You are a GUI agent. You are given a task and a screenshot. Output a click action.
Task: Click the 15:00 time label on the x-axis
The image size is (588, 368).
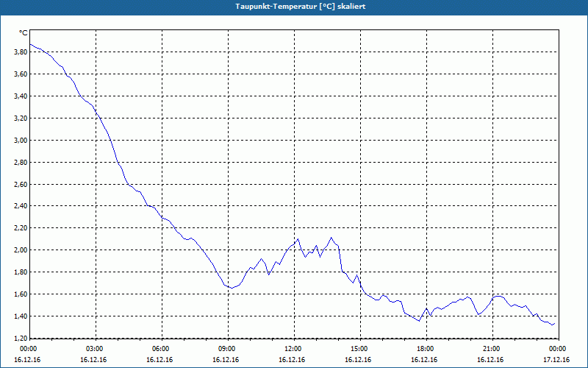pos(360,349)
